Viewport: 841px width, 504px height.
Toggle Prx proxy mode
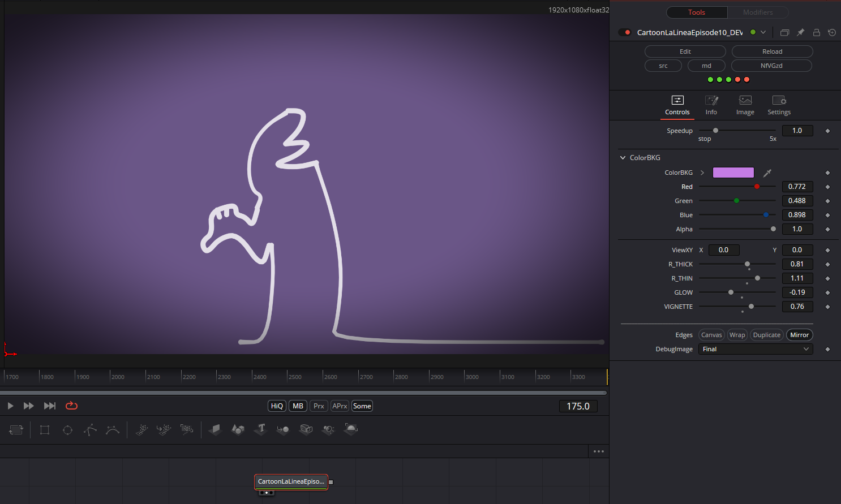[x=319, y=406]
